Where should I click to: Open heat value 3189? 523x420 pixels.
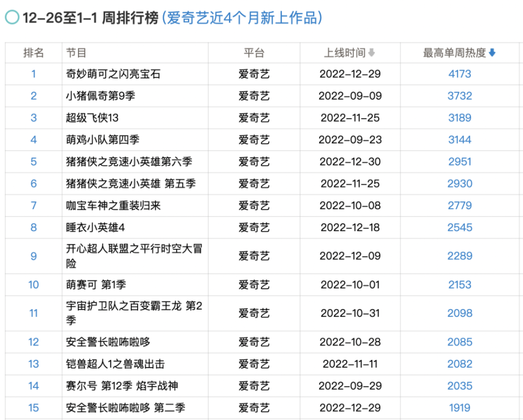click(460, 118)
